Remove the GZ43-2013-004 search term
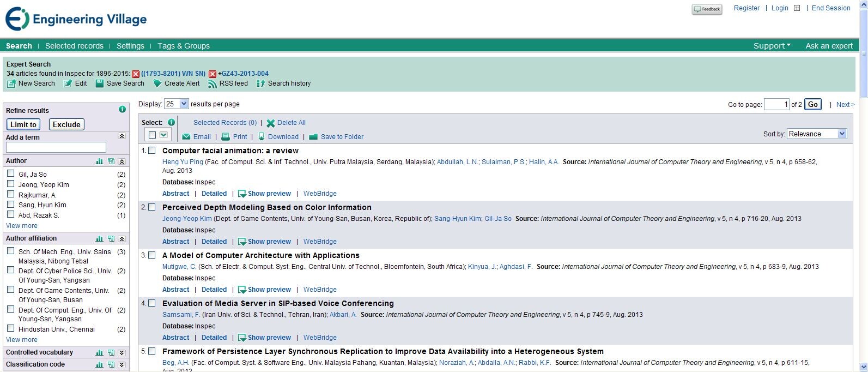 [x=213, y=74]
